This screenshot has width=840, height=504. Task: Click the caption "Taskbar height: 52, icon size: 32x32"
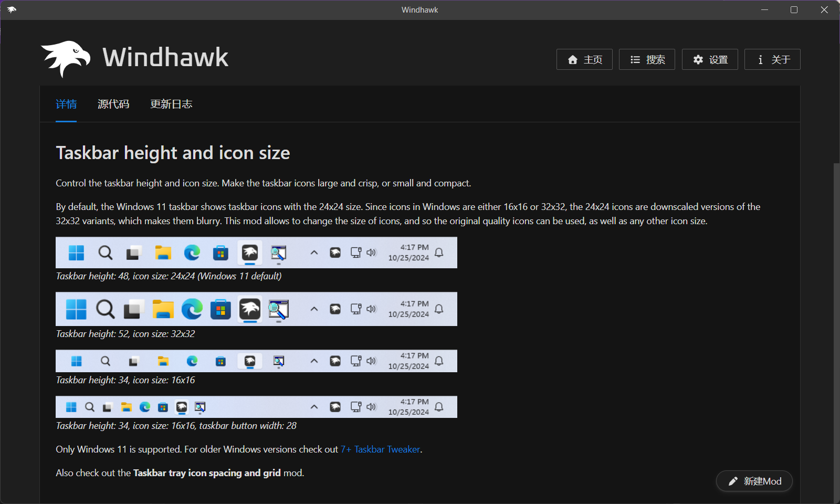point(125,334)
